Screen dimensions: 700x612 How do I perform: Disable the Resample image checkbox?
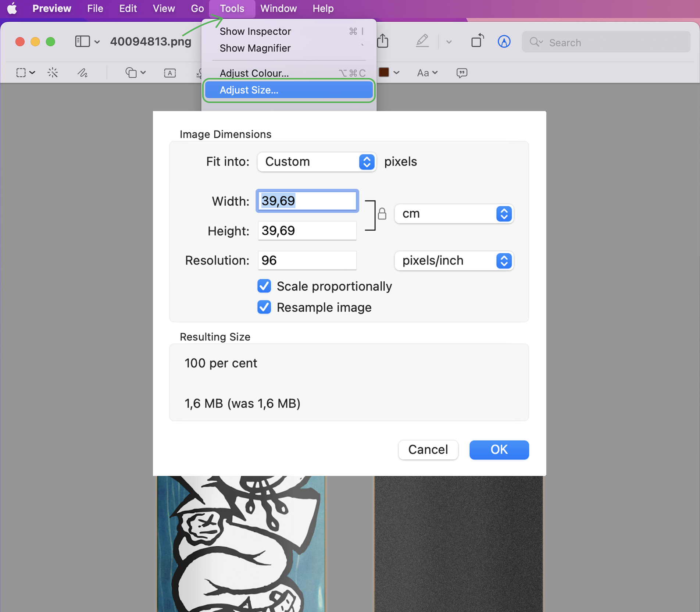click(264, 307)
